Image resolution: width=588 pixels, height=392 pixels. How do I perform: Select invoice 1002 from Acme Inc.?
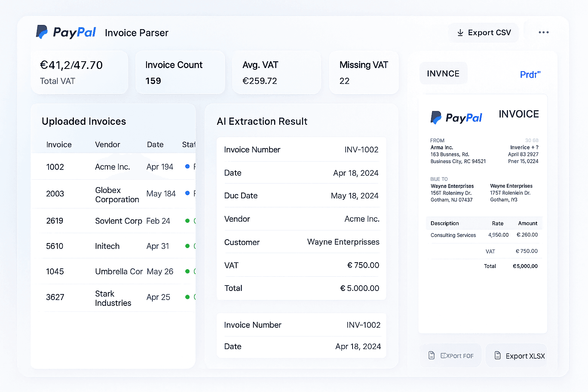tap(113, 167)
